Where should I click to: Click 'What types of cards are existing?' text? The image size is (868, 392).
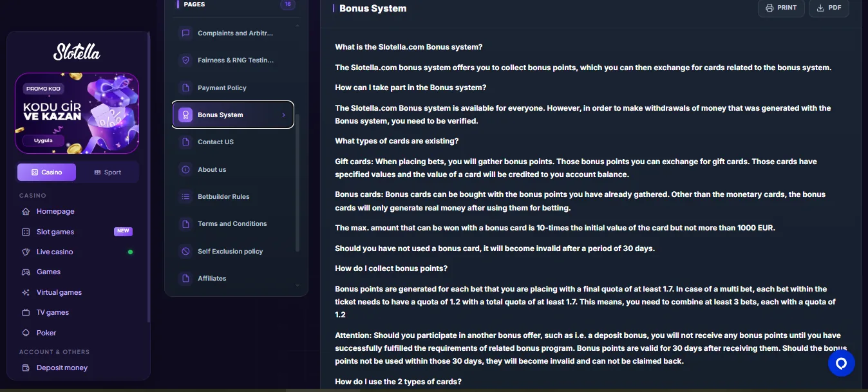pyautogui.click(x=397, y=141)
